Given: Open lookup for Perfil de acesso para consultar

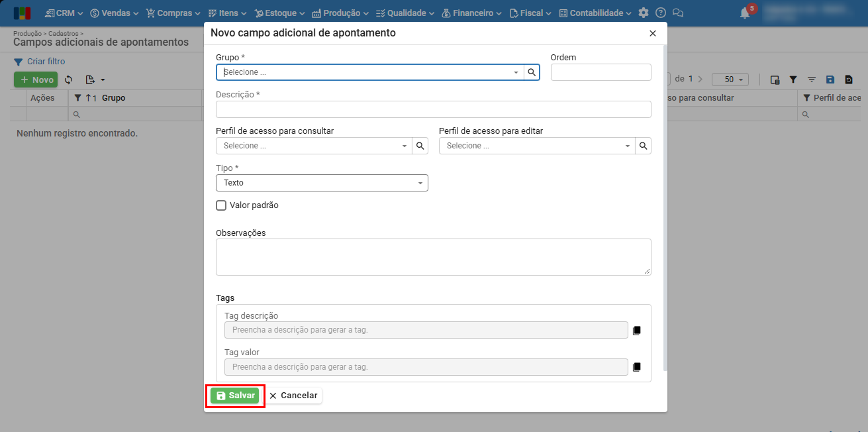Looking at the screenshot, I should tap(420, 146).
